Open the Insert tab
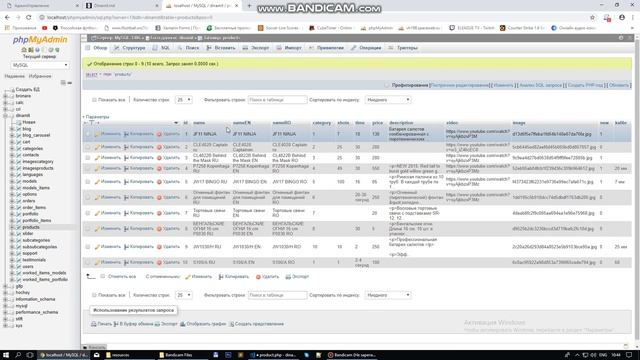640x360 pixels. tap(221, 48)
